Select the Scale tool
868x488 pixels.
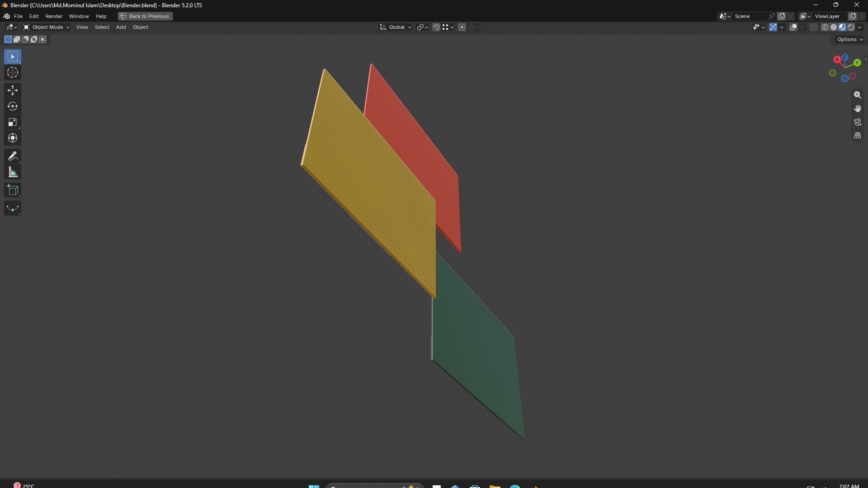coord(13,122)
